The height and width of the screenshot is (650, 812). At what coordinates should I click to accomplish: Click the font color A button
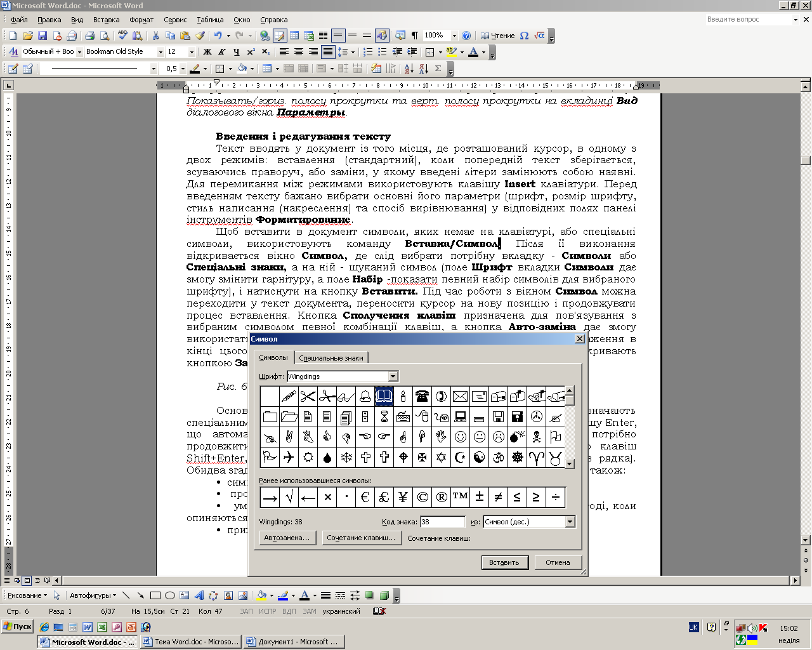(473, 52)
